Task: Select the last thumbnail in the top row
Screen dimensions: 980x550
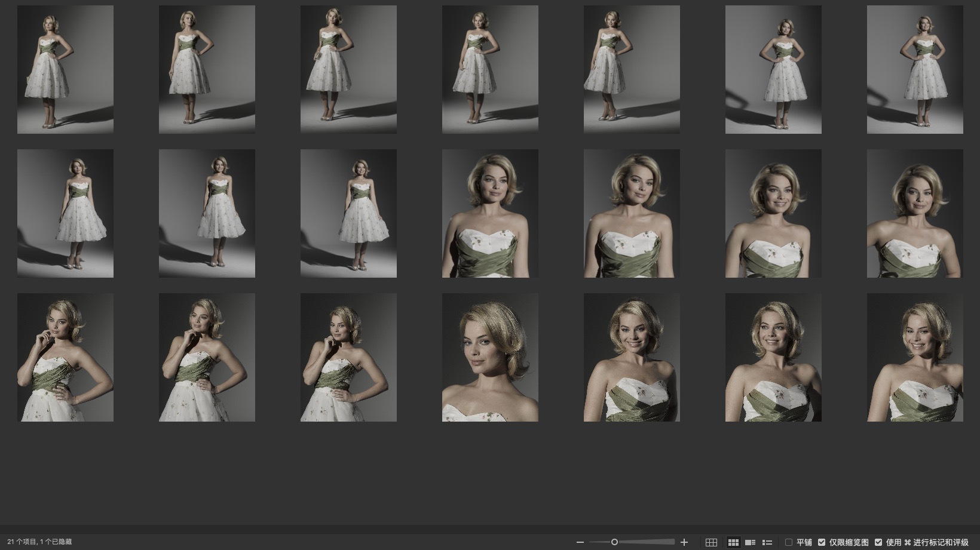Action: [915, 69]
